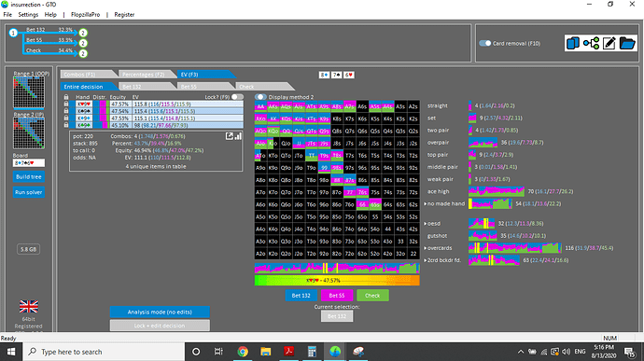Select the UK flag language icon
The width and height of the screenshot is (644, 361).
29,306
